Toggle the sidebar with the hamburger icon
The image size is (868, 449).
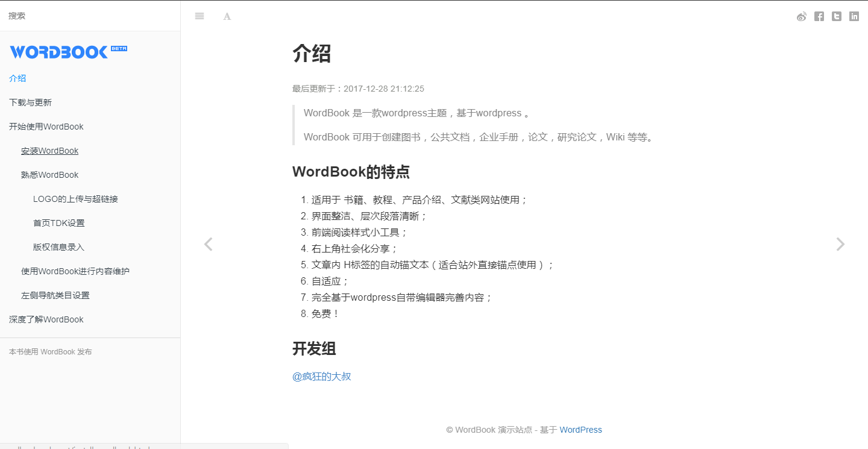pyautogui.click(x=200, y=16)
